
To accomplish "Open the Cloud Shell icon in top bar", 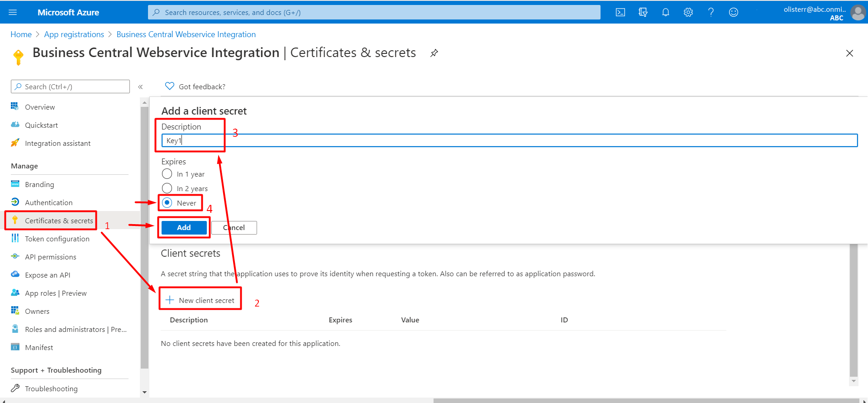I will (620, 12).
